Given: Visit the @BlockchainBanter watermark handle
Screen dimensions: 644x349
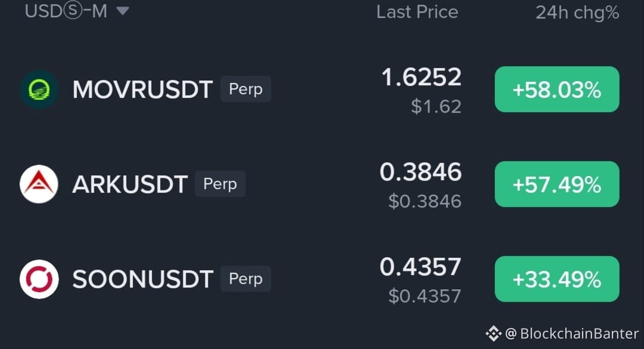Looking at the screenshot, I should coord(572,333).
